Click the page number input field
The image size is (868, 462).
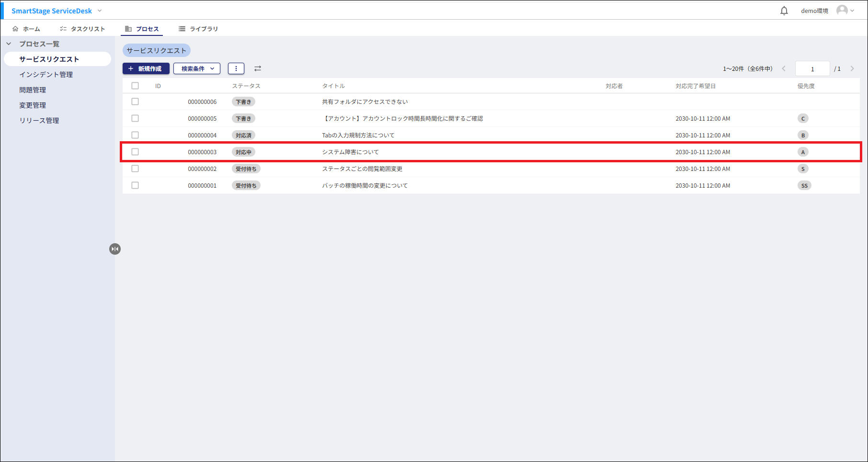[x=812, y=69]
